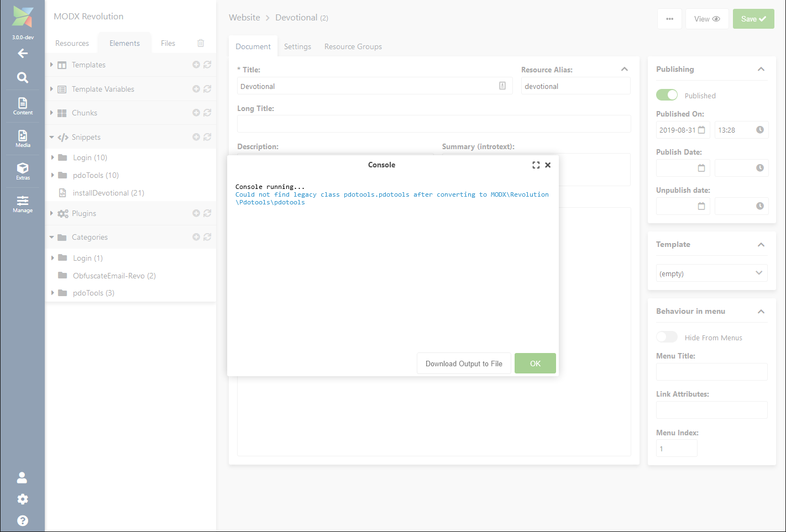Expand the pdoTools (10) snippet folder
Image resolution: width=786 pixels, height=532 pixels.
53,175
